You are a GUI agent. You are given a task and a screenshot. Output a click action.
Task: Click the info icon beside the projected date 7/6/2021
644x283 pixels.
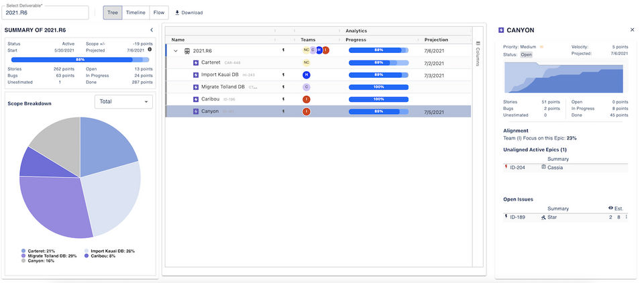point(150,50)
